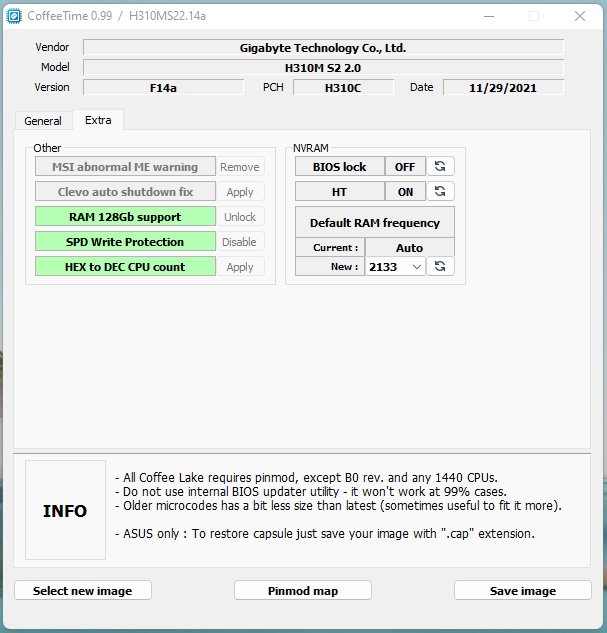Viewport: 607px width, 633px height.
Task: Click Unlock for RAM 128Gb support
Action: (240, 217)
